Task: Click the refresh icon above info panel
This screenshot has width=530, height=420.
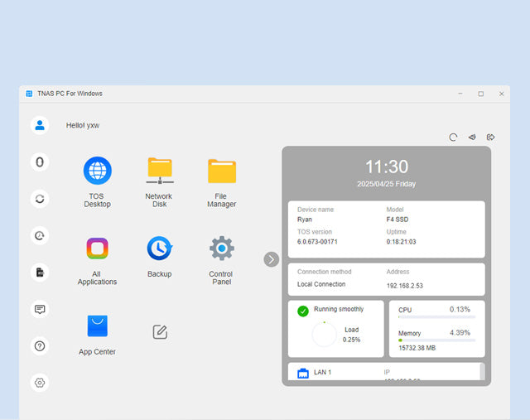Action: pyautogui.click(x=453, y=138)
